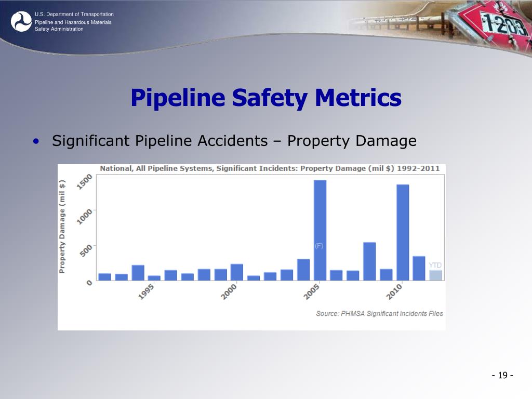Click the DOT triskelion logo
This screenshot has height=399, width=532.
tap(21, 21)
